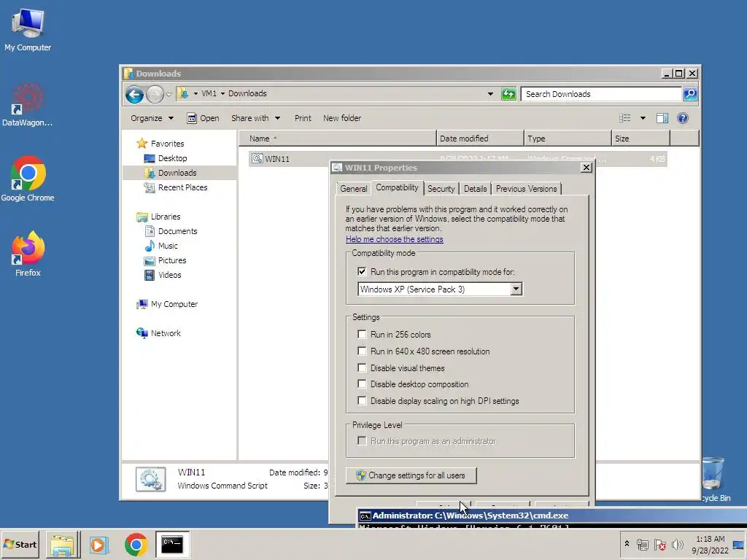
Task: Open Chrome from the taskbar
Action: (x=136, y=545)
